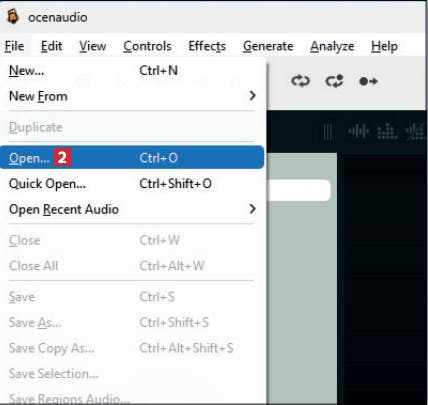Click the vertical bars handle icon
Screen dimensions: 428x405
click(x=328, y=132)
